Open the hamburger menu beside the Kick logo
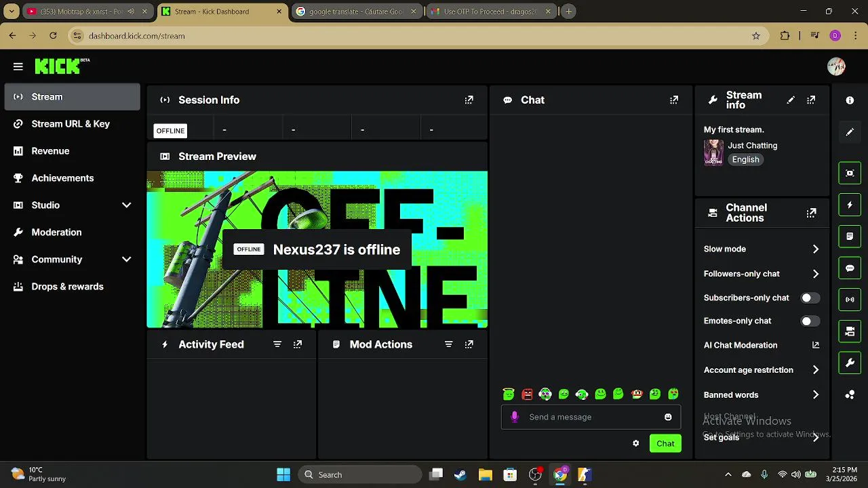 point(18,66)
